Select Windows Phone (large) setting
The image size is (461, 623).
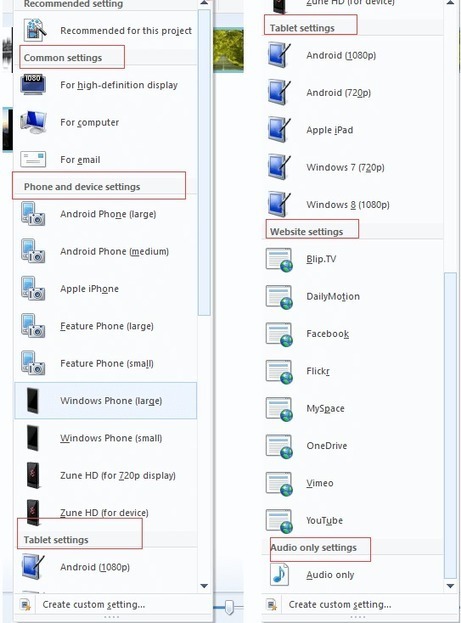point(106,400)
